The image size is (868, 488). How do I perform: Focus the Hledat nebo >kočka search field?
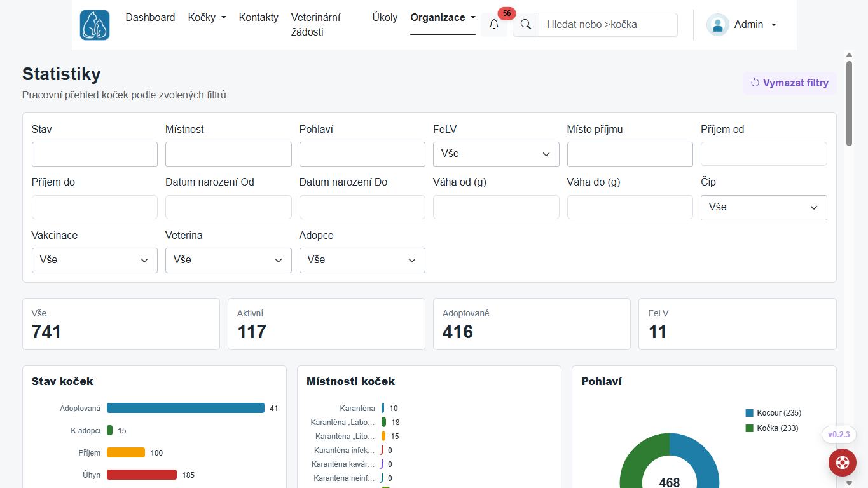click(608, 24)
